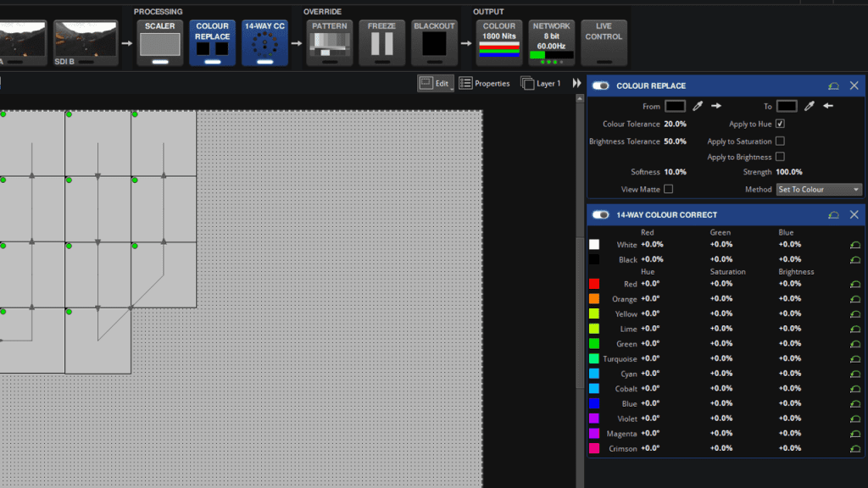
Task: Pick To colour with eyedropper
Action: pyautogui.click(x=810, y=106)
